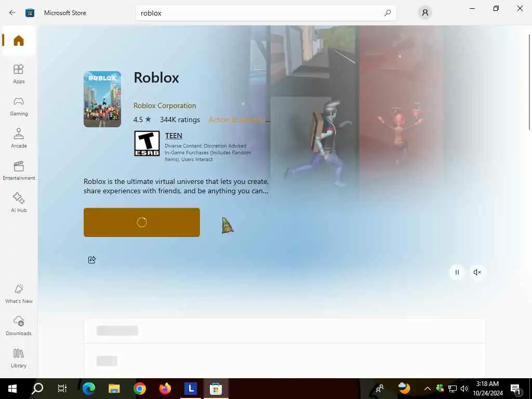Open the TEEN rating link
The width and height of the screenshot is (532, 399).
[174, 136]
